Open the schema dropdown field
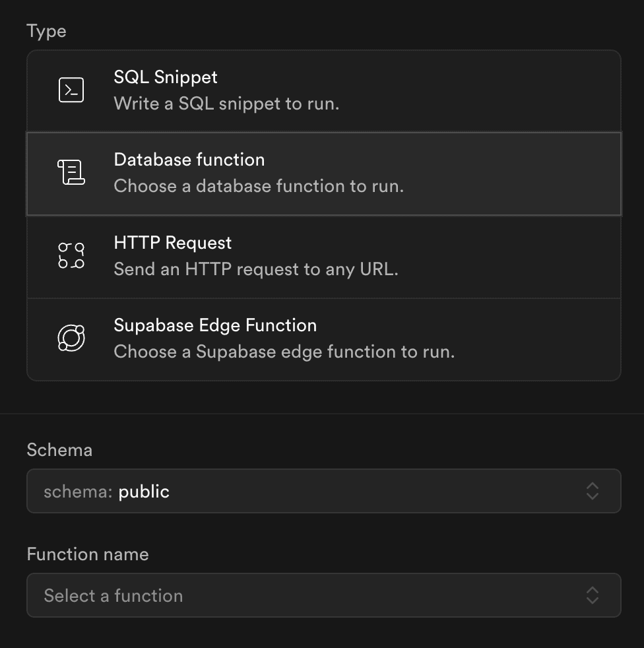Viewport: 644px width, 648px height. point(324,491)
